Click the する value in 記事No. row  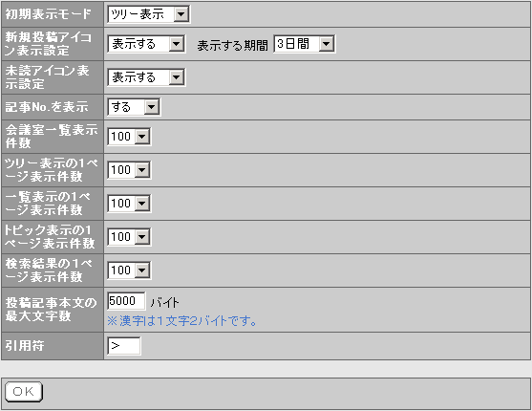(121, 107)
